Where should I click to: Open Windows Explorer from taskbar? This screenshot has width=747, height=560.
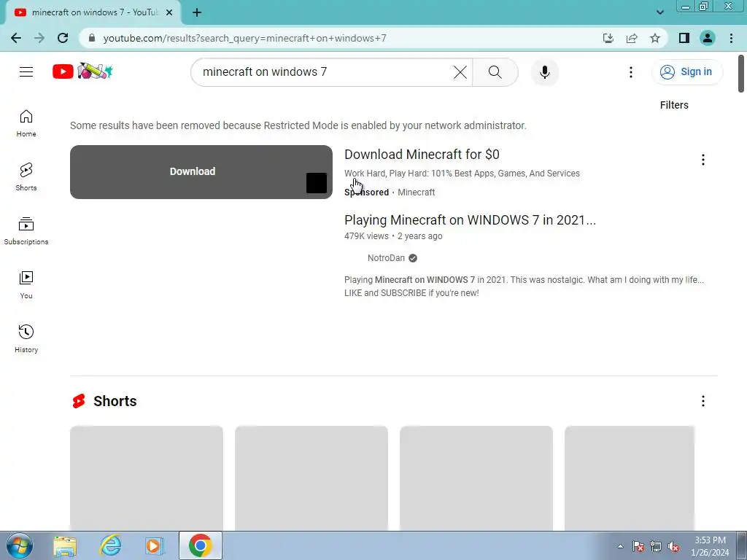[x=65, y=545]
